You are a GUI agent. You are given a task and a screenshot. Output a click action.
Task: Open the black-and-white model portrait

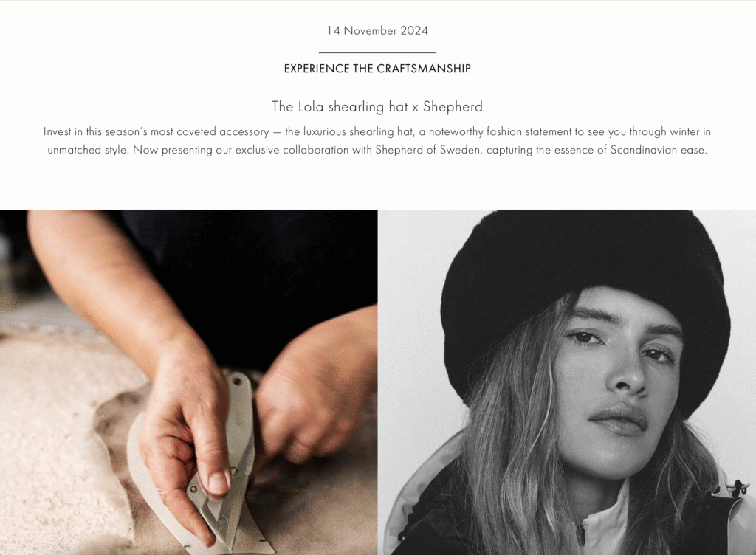click(567, 382)
